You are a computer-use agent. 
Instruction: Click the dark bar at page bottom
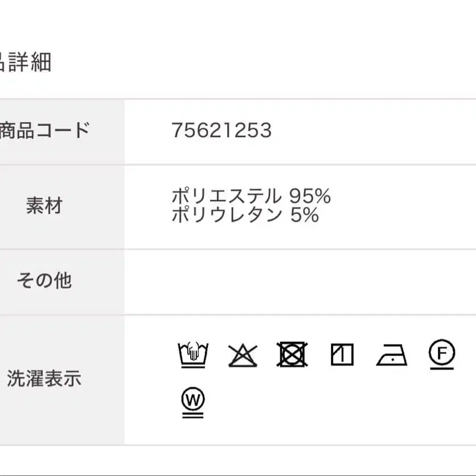pos(238,474)
